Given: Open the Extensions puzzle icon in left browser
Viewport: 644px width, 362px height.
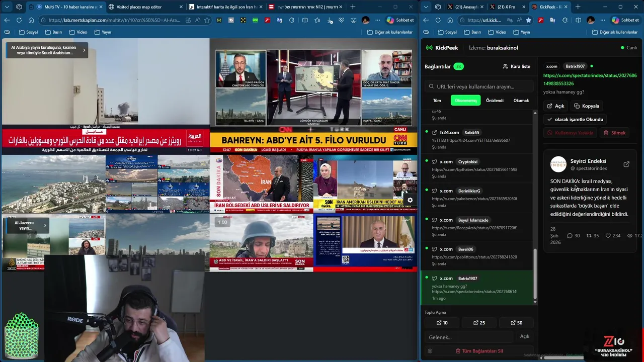Looking at the screenshot, I should click(292, 20).
